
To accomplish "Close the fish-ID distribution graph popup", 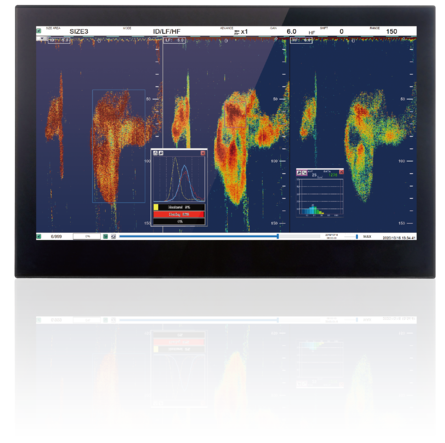I will (203, 153).
